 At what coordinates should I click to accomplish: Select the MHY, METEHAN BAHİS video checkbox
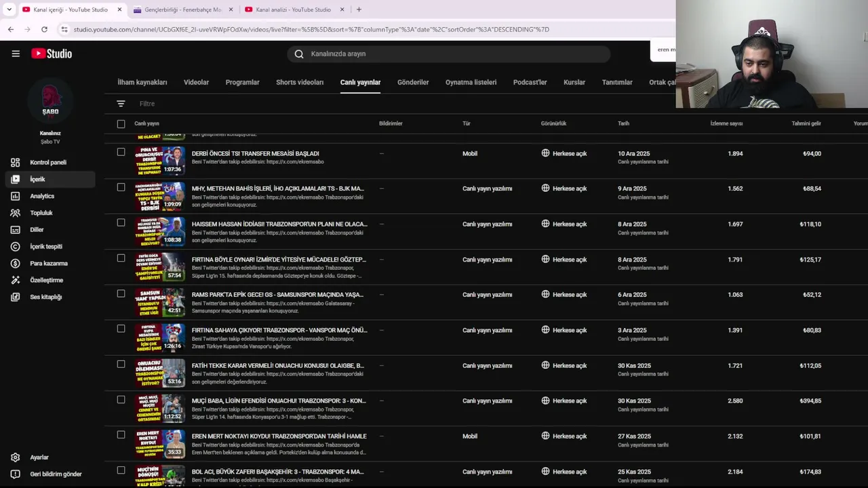pos(121,188)
